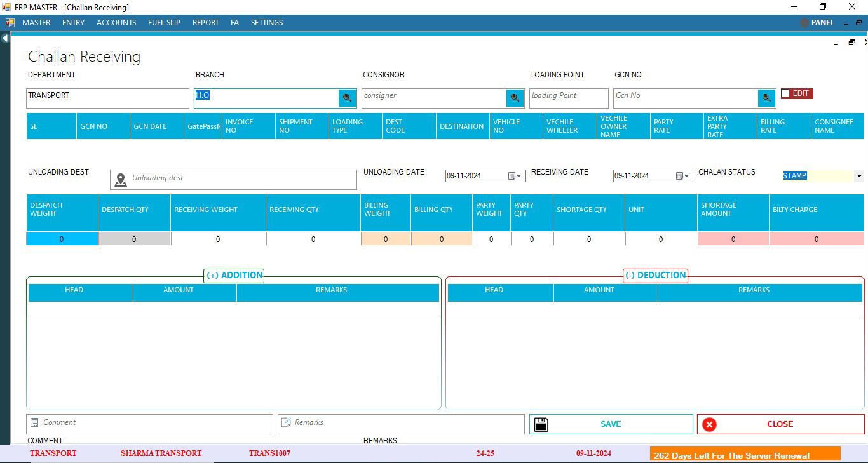Click the floppy disk save icon
The image size is (868, 463).
pos(541,424)
